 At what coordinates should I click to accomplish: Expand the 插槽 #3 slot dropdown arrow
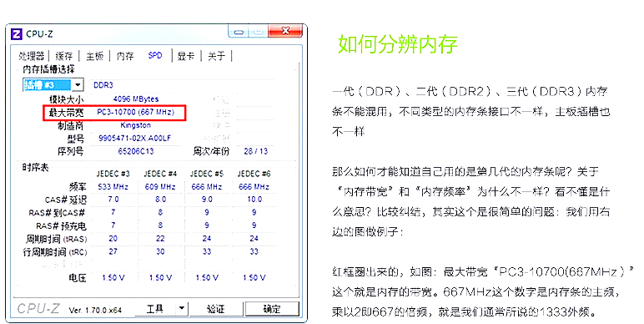pos(78,85)
